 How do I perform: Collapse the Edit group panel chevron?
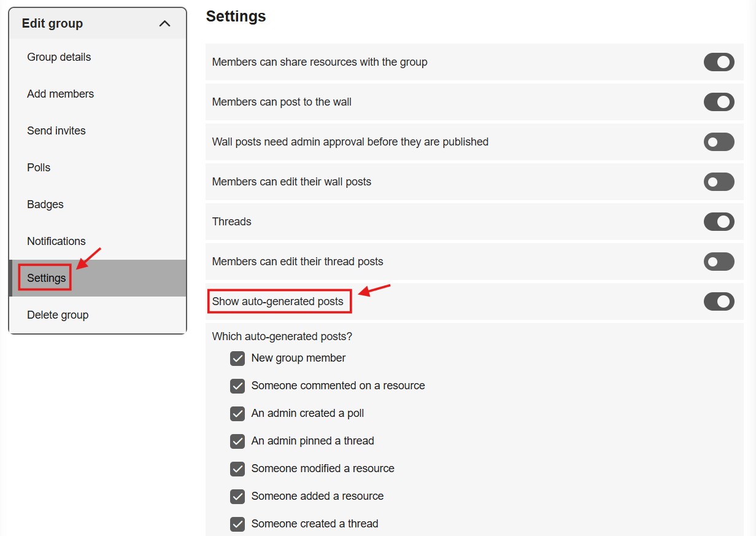tap(164, 24)
